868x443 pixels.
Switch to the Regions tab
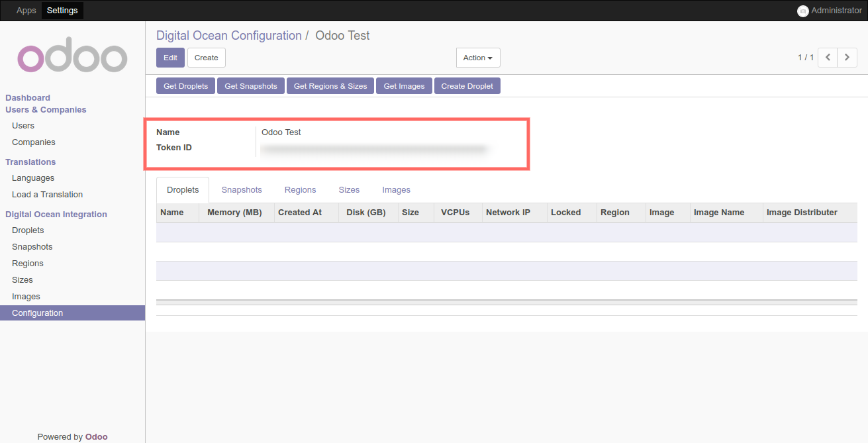coord(301,190)
